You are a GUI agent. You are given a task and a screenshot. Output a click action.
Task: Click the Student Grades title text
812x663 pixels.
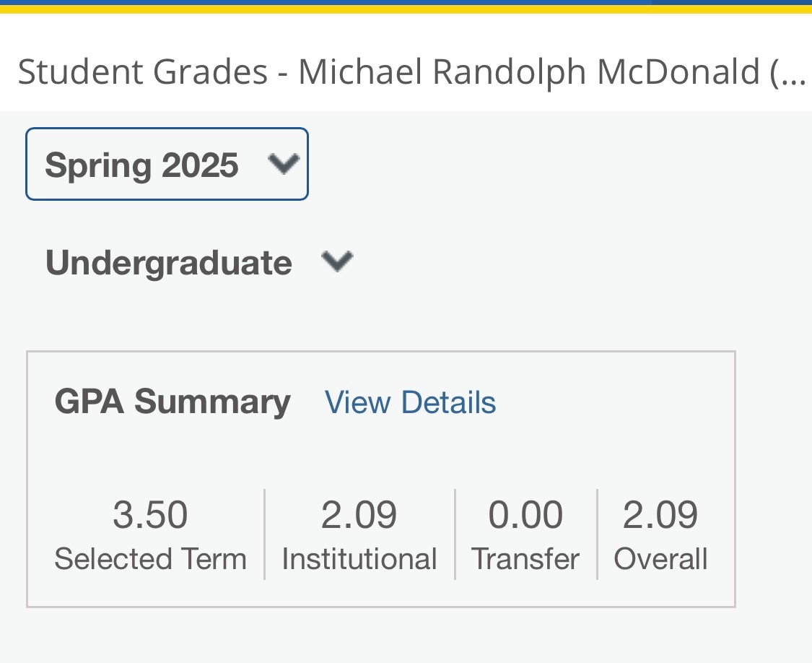tap(142, 71)
